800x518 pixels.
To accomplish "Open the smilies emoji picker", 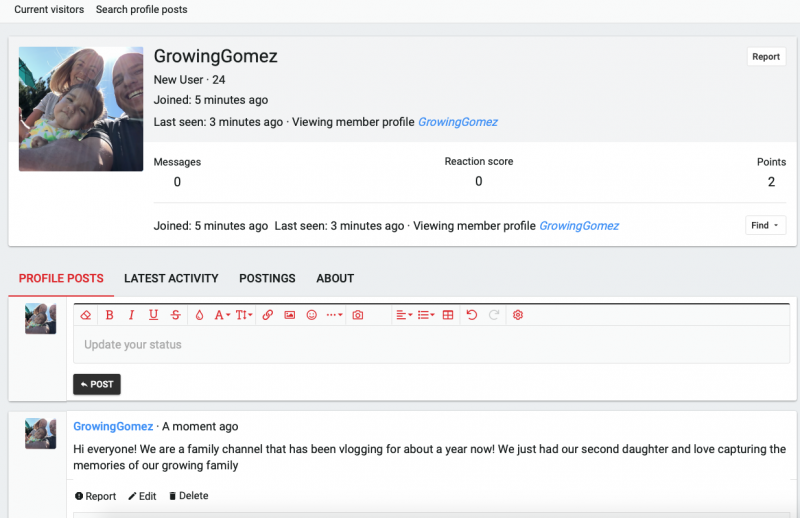I will (x=312, y=315).
